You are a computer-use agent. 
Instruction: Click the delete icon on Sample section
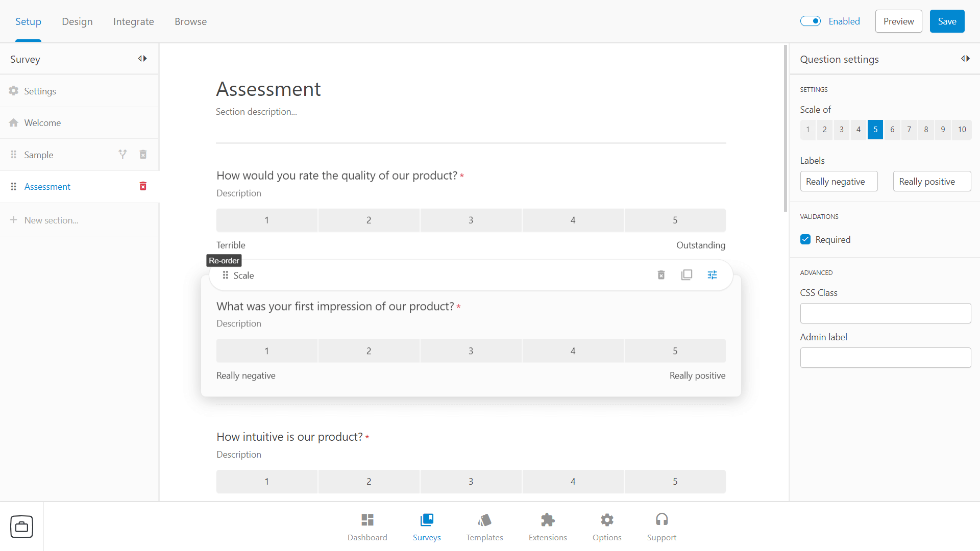tap(143, 154)
